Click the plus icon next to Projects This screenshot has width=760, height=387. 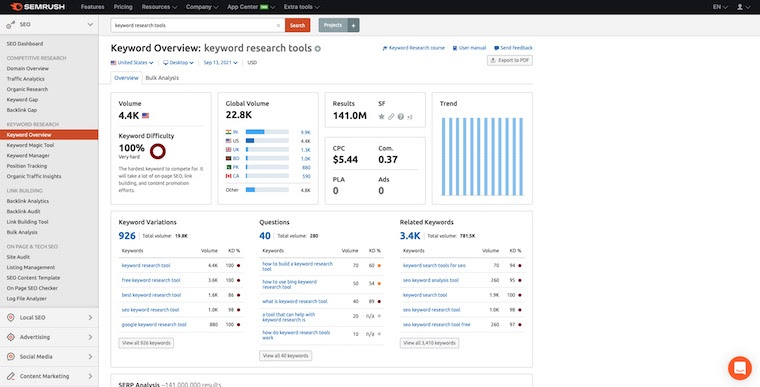point(353,25)
